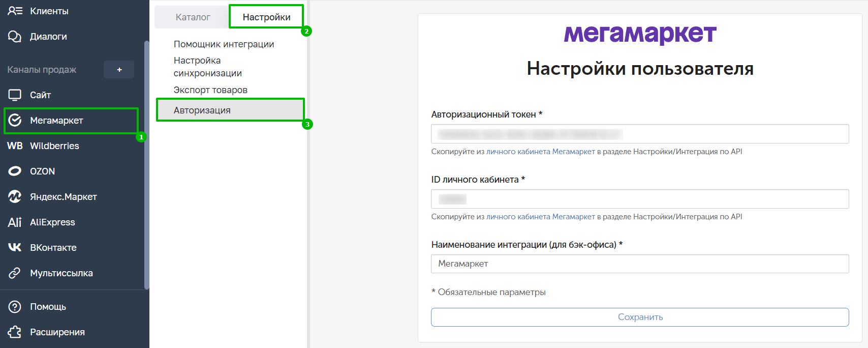Click the Мультиссылка chain link icon
The image size is (868, 348).
pyautogui.click(x=15, y=273)
